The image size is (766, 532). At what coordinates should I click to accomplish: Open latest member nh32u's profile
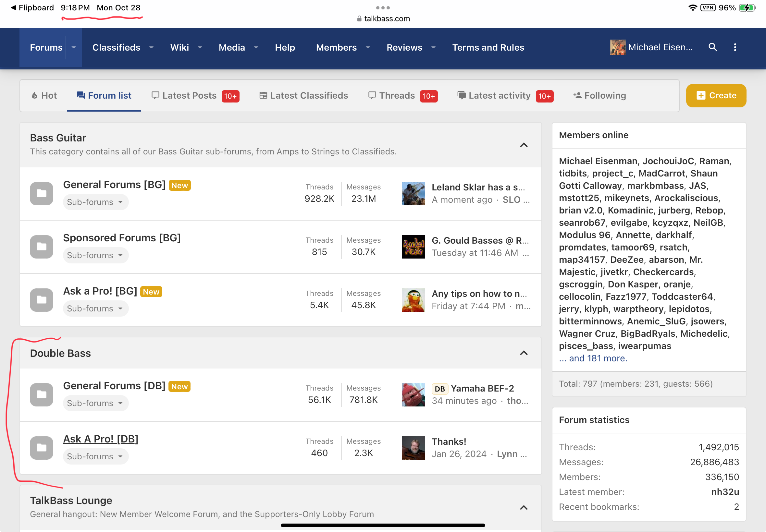pos(725,492)
